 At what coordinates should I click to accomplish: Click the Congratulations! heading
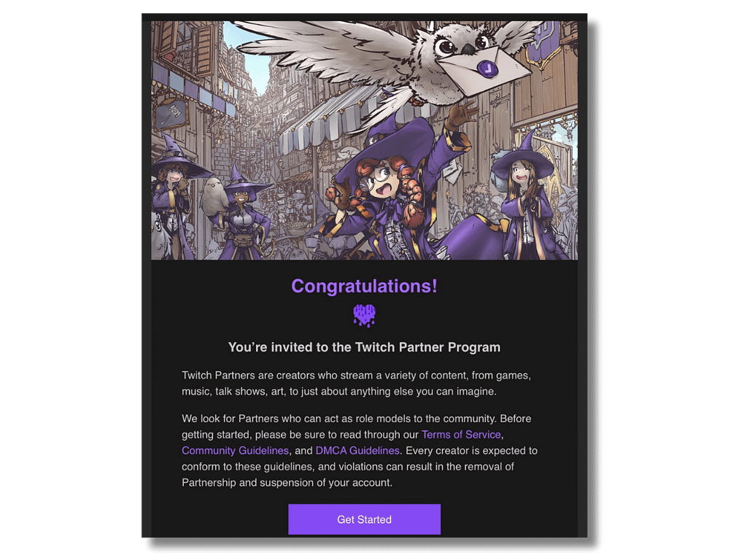(364, 286)
